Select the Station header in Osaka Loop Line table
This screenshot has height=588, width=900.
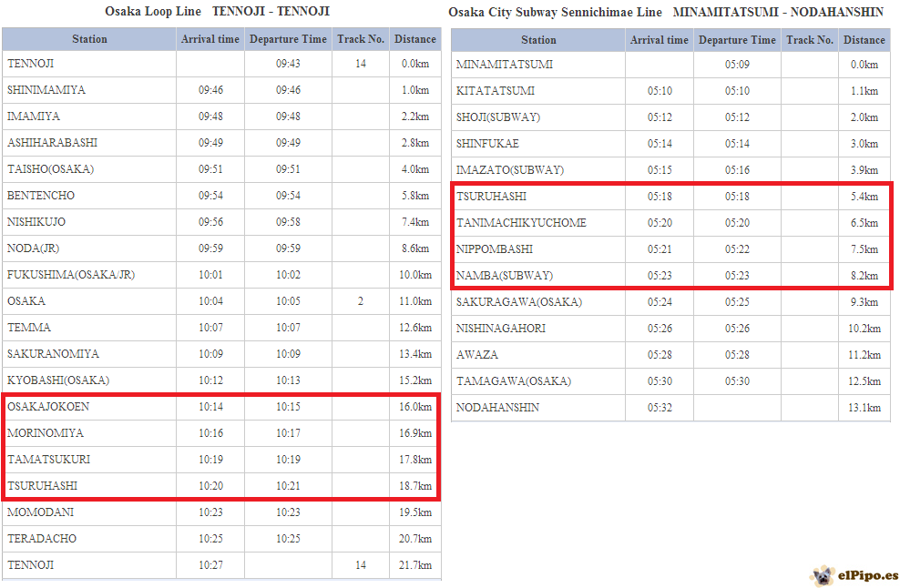[x=89, y=39]
